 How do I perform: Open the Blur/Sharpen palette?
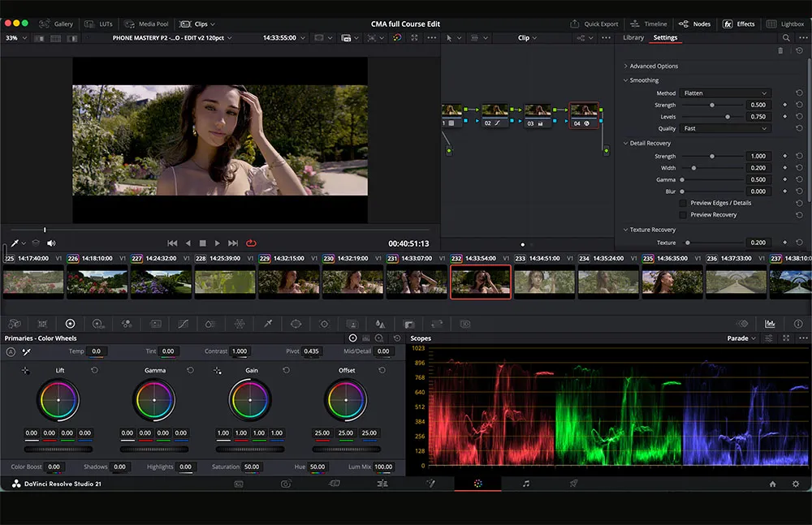pos(380,324)
